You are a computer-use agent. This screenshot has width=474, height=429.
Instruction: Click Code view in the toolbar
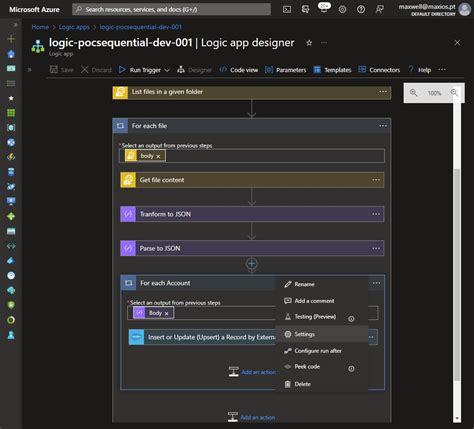(239, 70)
